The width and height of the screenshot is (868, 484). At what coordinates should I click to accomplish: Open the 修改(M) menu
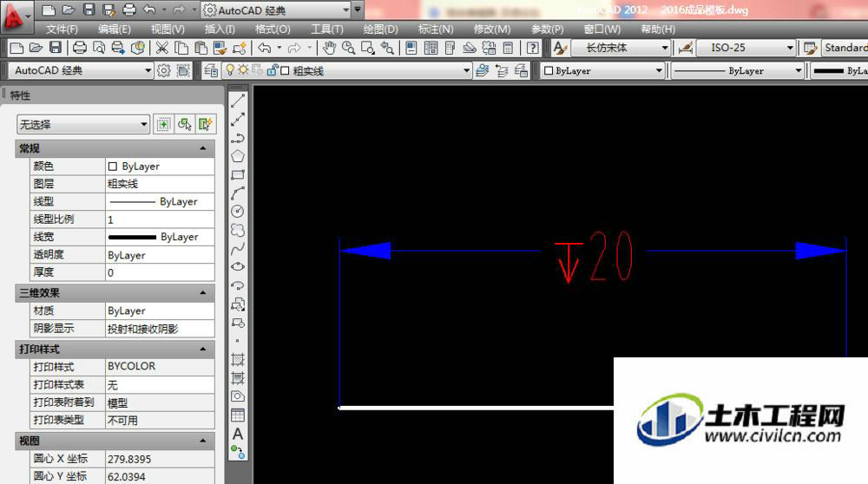click(491, 29)
